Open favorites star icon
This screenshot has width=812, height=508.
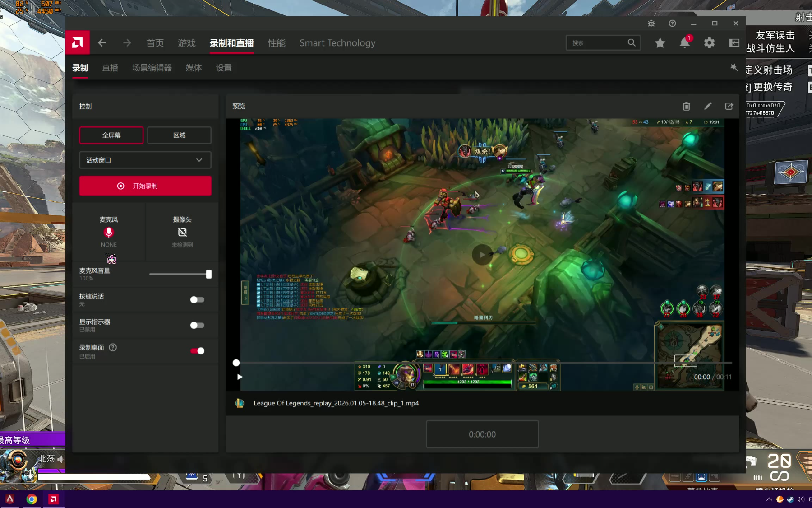tap(660, 43)
